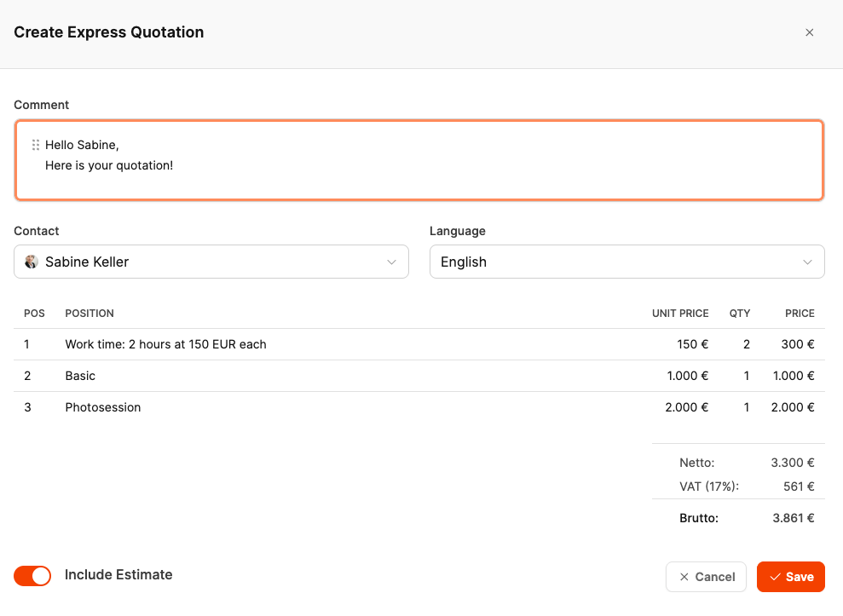Click the Include Estimate label
Screen dimensions: 843x616
pyautogui.click(x=118, y=575)
